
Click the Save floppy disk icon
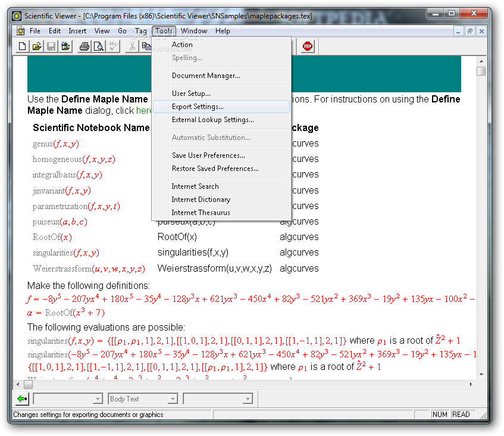pyautogui.click(x=51, y=46)
